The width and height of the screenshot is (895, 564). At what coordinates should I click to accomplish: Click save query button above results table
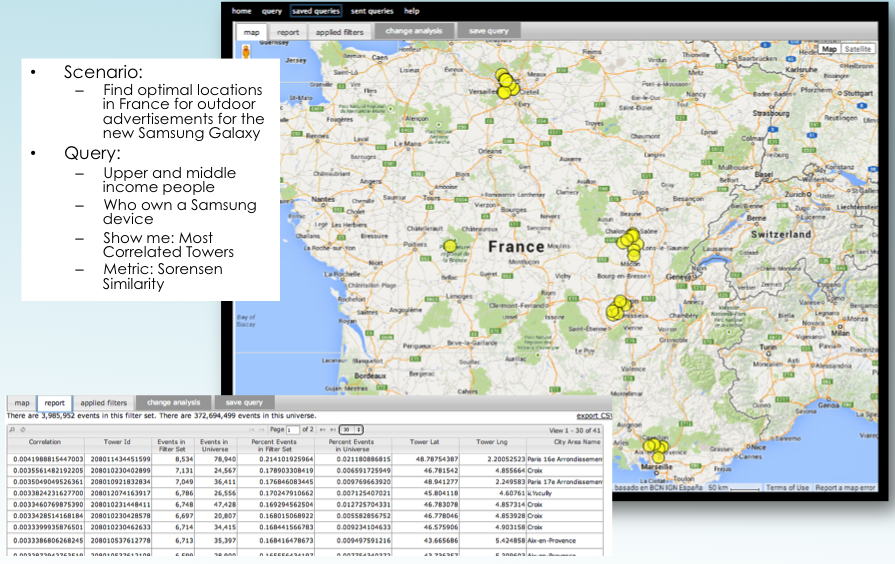(x=244, y=402)
